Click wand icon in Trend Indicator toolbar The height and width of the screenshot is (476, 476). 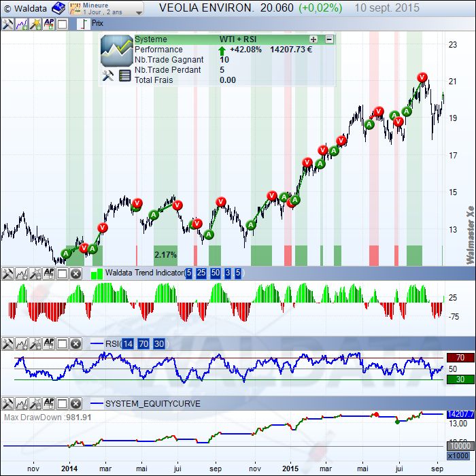point(35,274)
